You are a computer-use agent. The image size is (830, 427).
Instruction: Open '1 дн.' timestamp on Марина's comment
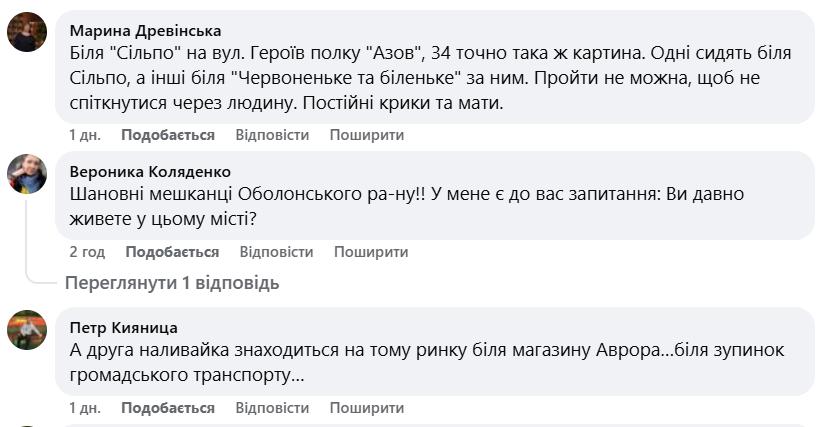pos(85,135)
